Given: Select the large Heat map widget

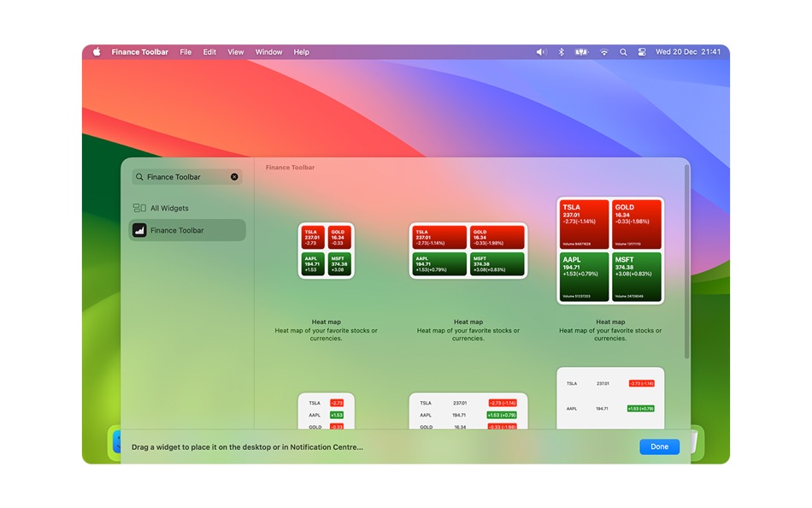Looking at the screenshot, I should tap(610, 251).
